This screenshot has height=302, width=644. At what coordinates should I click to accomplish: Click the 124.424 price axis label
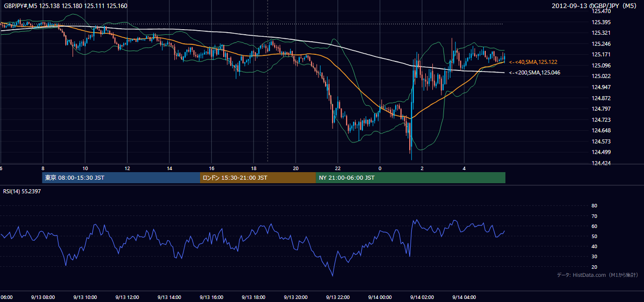pos(602,163)
